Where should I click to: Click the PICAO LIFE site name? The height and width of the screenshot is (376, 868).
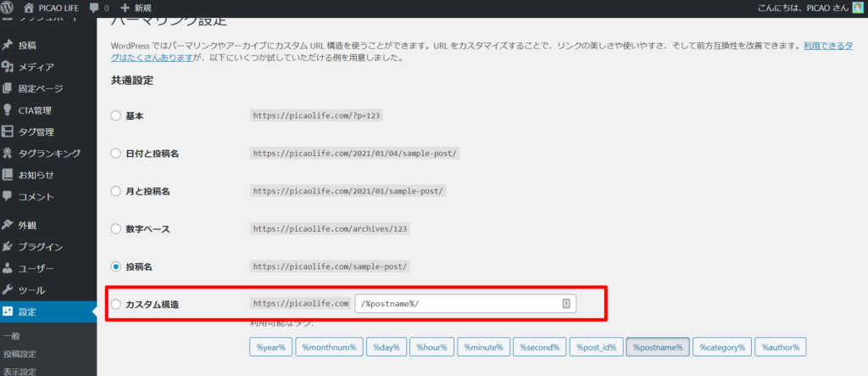point(58,8)
